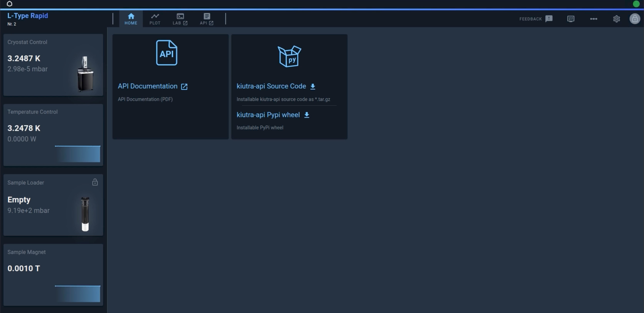Click the kiutra logo icon at top left
644x313 pixels.
coord(10,4)
